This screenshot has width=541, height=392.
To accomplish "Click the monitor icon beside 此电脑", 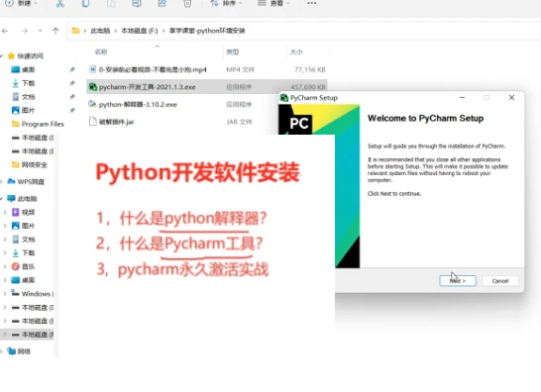I will (11, 198).
